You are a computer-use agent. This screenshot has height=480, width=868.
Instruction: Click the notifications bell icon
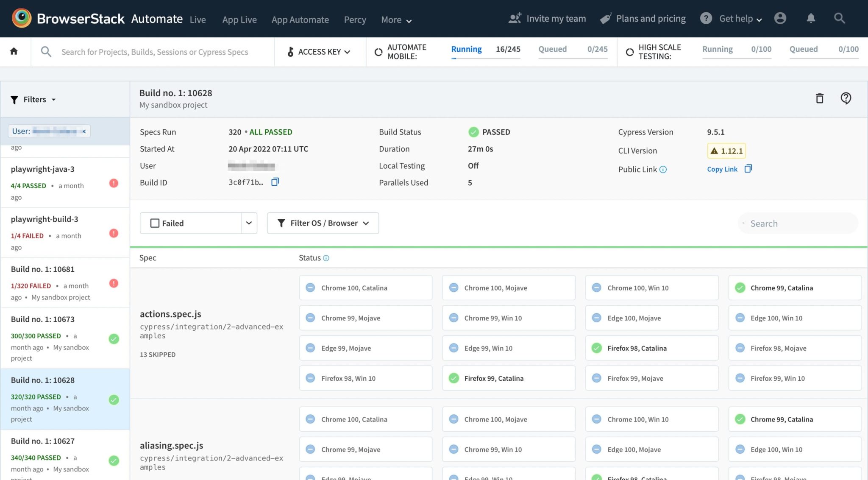[810, 18]
